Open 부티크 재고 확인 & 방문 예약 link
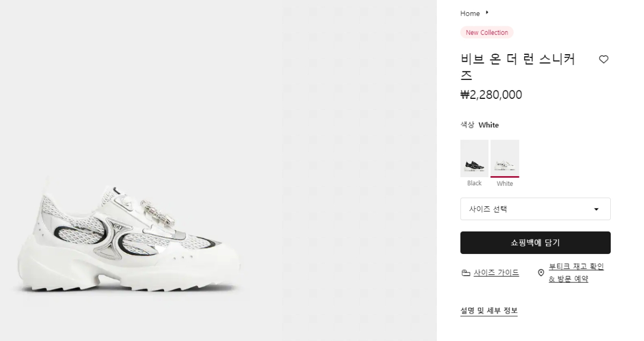The image size is (644, 341). click(x=576, y=273)
